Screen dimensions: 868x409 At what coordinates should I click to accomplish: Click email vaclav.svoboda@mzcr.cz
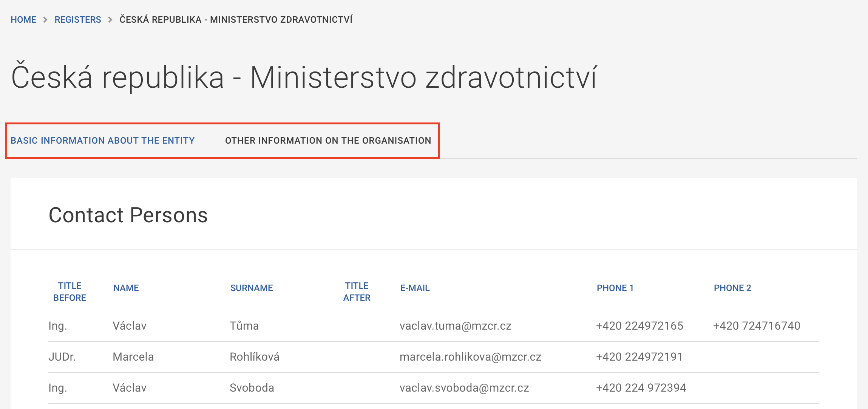(464, 388)
